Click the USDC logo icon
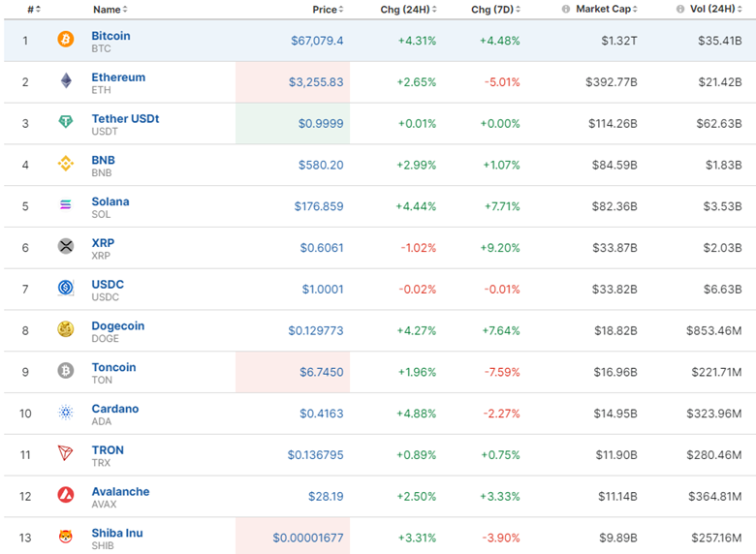The width and height of the screenshot is (756, 554). (66, 288)
